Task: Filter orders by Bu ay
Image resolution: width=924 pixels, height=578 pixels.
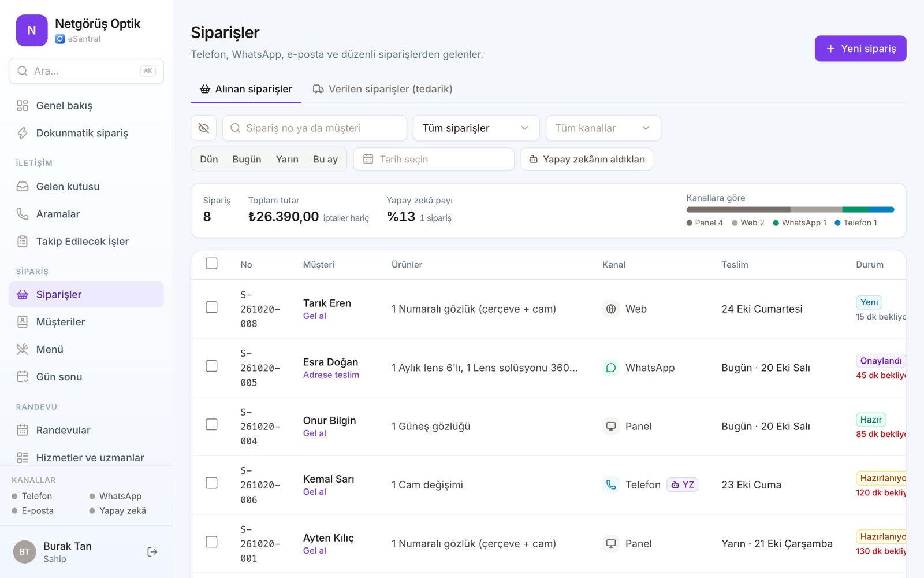Action: [325, 159]
